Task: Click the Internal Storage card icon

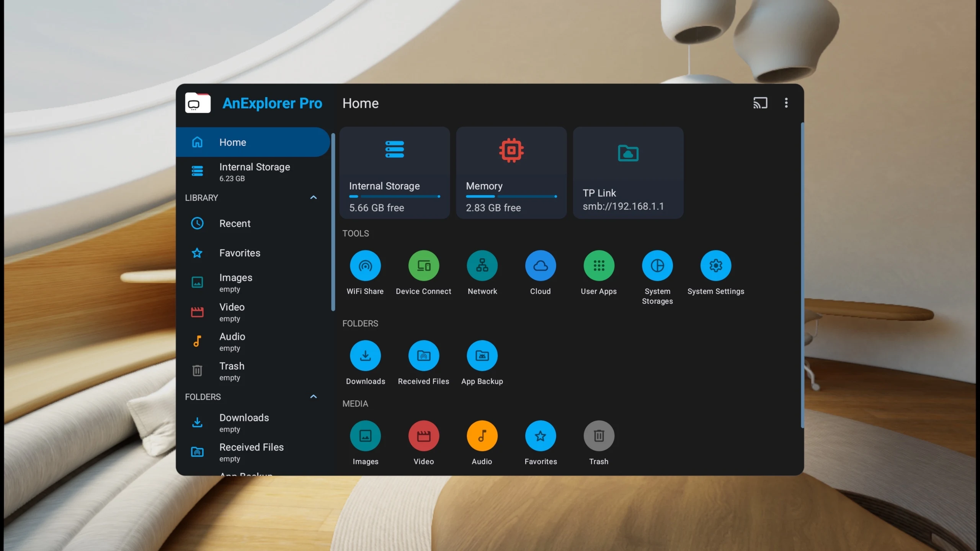Action: (x=394, y=149)
